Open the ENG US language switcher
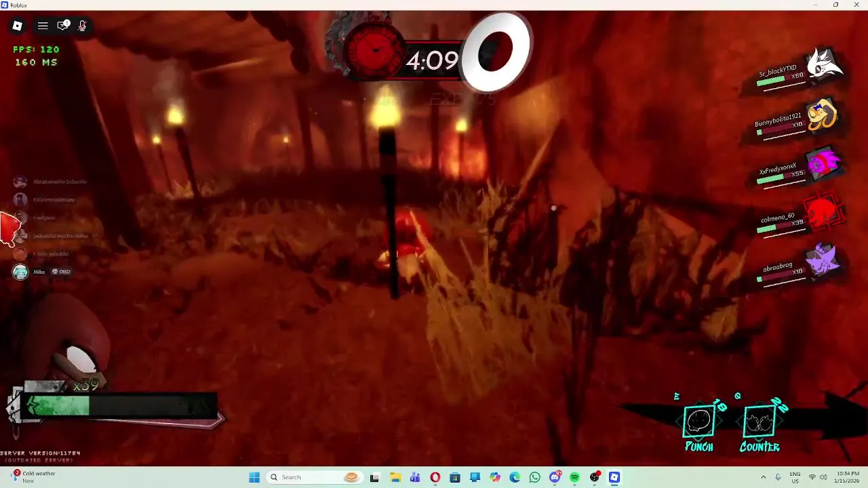Image resolution: width=868 pixels, height=488 pixels. (795, 477)
